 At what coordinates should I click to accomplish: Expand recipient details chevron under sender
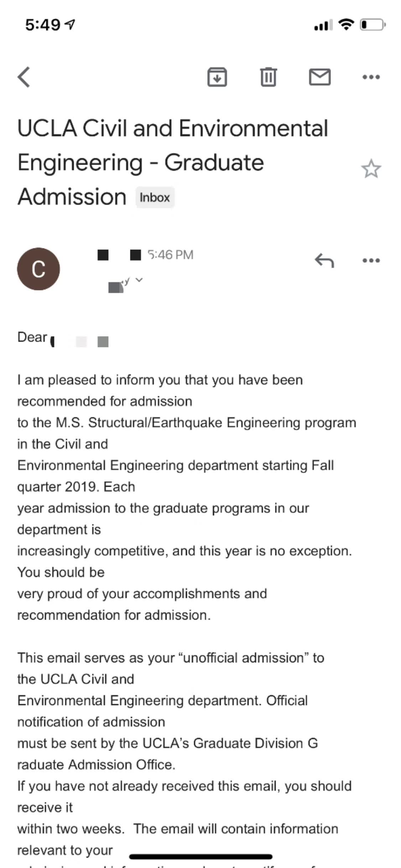[x=139, y=280]
